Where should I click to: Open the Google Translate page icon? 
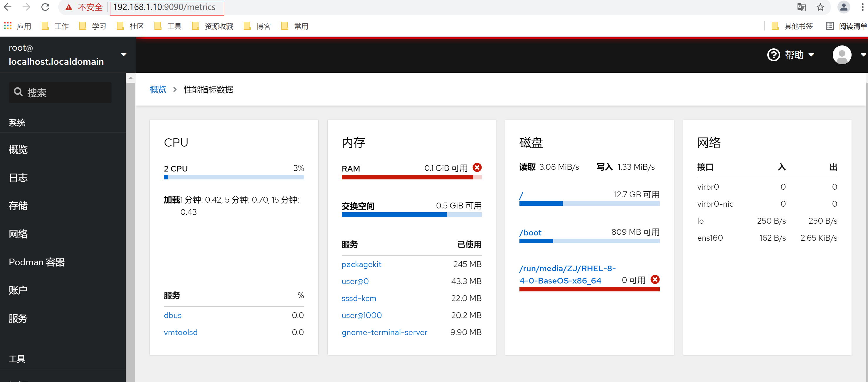pyautogui.click(x=801, y=7)
